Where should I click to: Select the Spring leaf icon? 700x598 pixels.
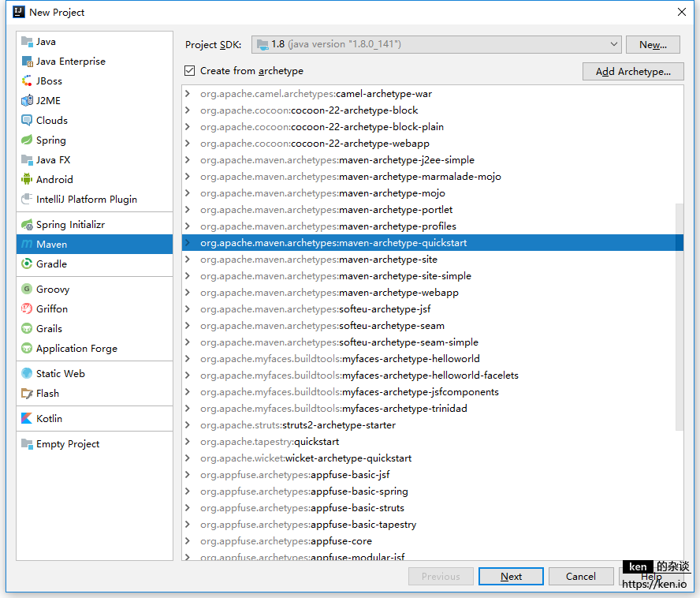(27, 140)
